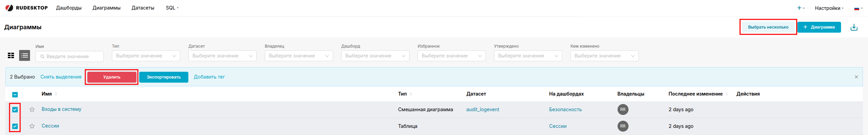Star the Входы в систему chart
The image size is (868, 135).
32,109
